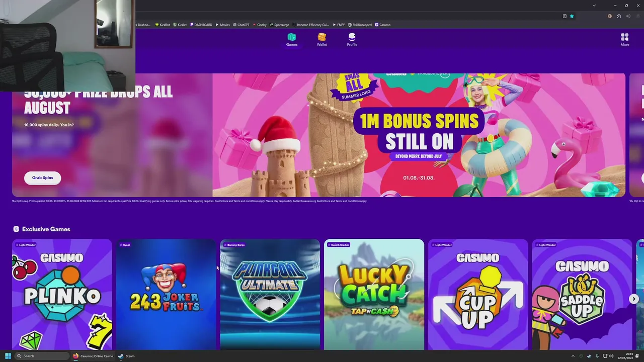644x362 pixels.
Task: Switch to Steam in the taskbar
Action: 127,356
